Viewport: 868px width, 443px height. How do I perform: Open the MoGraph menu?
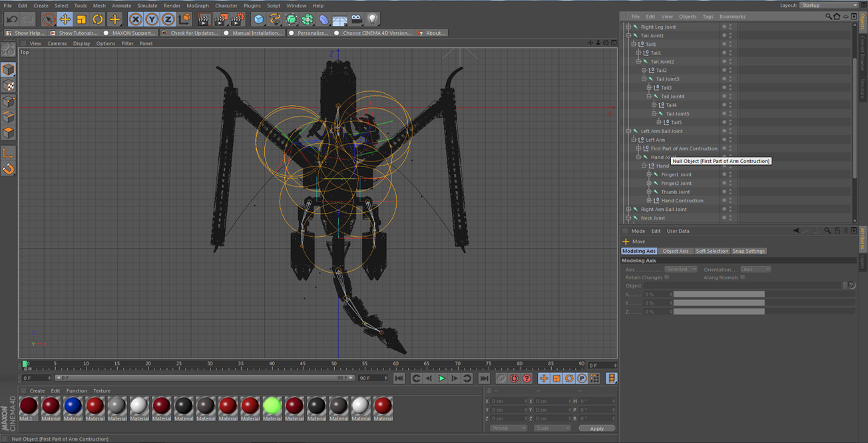[x=197, y=5]
